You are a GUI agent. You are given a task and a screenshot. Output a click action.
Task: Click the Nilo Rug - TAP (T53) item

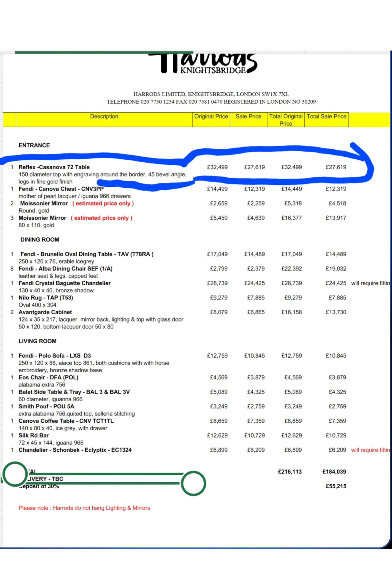pos(46,298)
